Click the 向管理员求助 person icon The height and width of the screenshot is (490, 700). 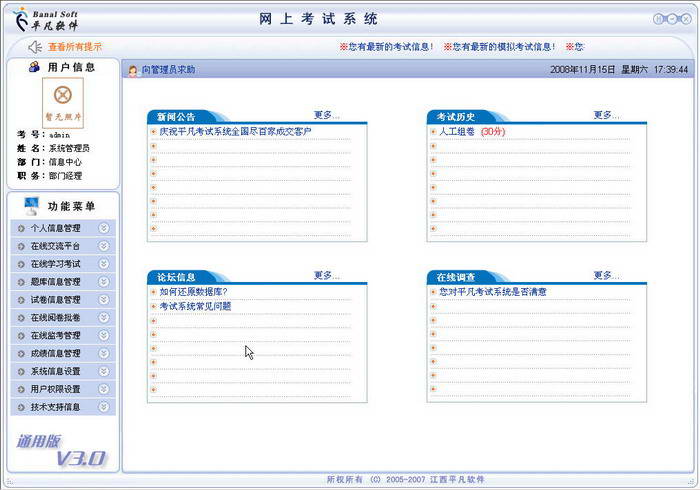point(132,70)
